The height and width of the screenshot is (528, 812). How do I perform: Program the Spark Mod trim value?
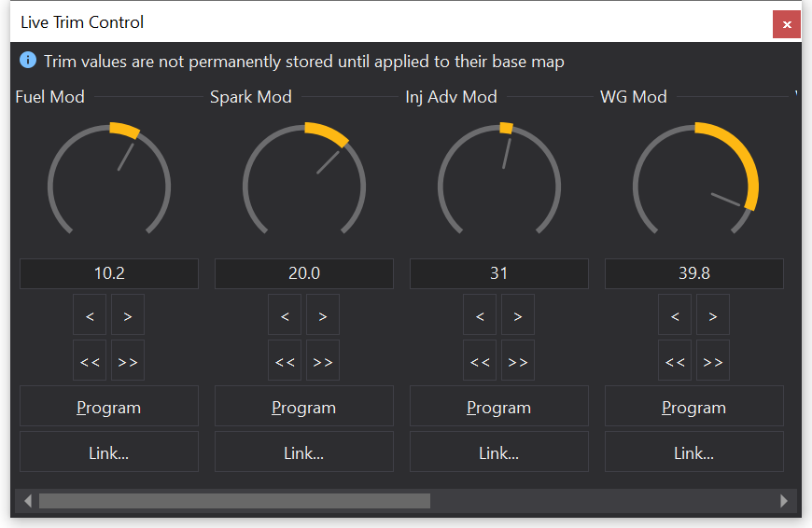[x=304, y=407]
